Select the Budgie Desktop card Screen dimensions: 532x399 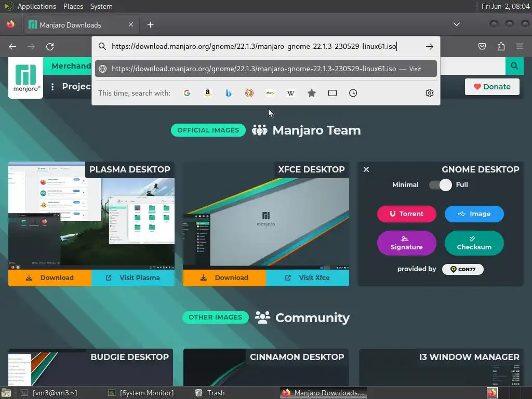tap(90, 367)
